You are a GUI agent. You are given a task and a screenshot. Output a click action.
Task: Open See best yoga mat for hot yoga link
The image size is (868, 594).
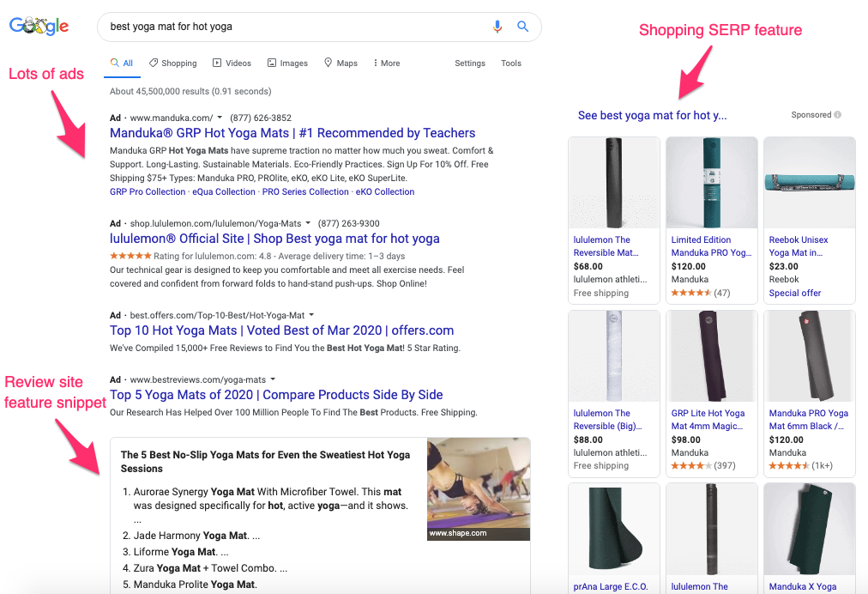tap(652, 115)
